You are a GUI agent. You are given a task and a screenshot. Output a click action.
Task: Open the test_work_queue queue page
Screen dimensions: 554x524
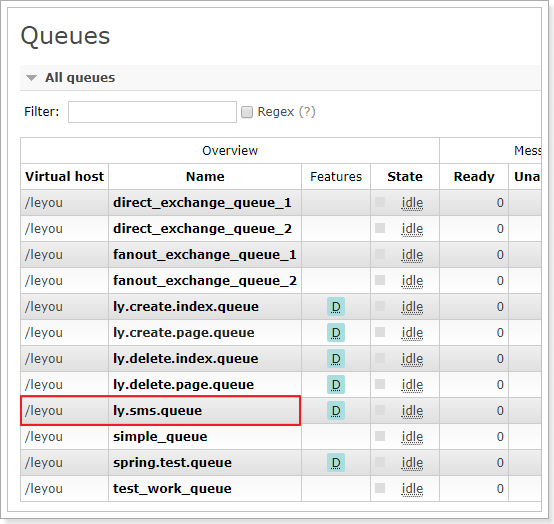[172, 489]
